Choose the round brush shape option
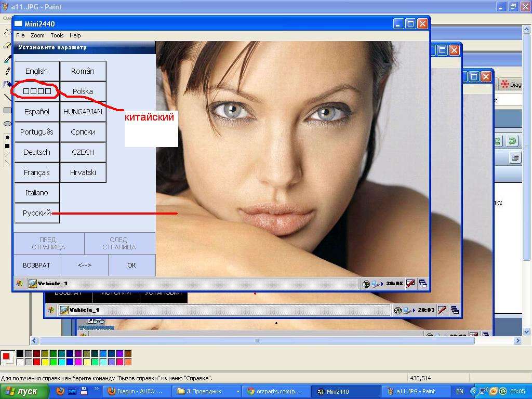 tap(7, 137)
